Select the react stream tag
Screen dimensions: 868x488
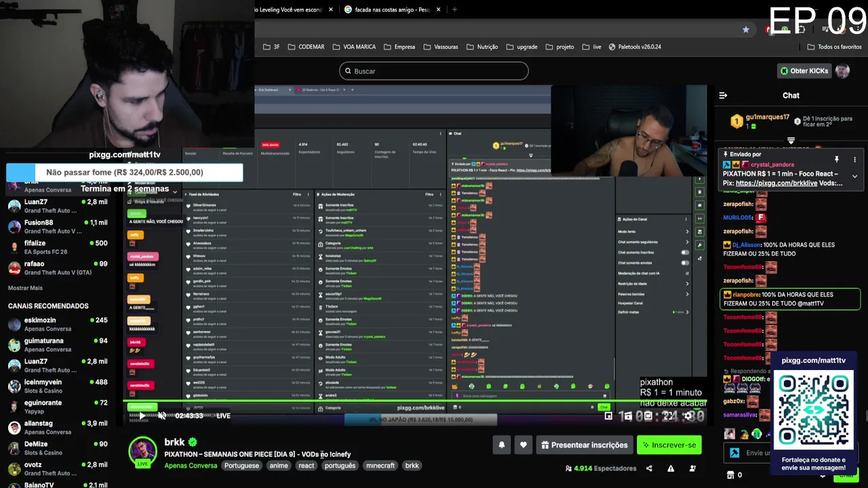point(307,466)
